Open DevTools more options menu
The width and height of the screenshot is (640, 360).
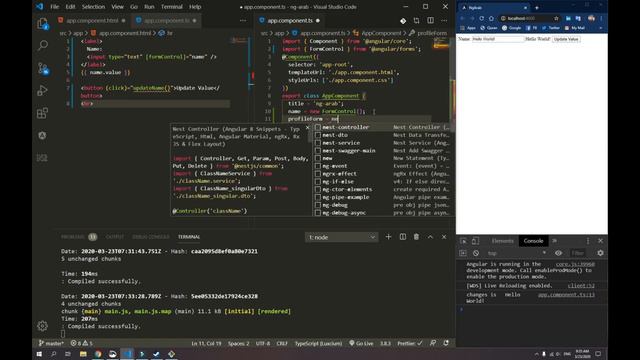(x=588, y=241)
